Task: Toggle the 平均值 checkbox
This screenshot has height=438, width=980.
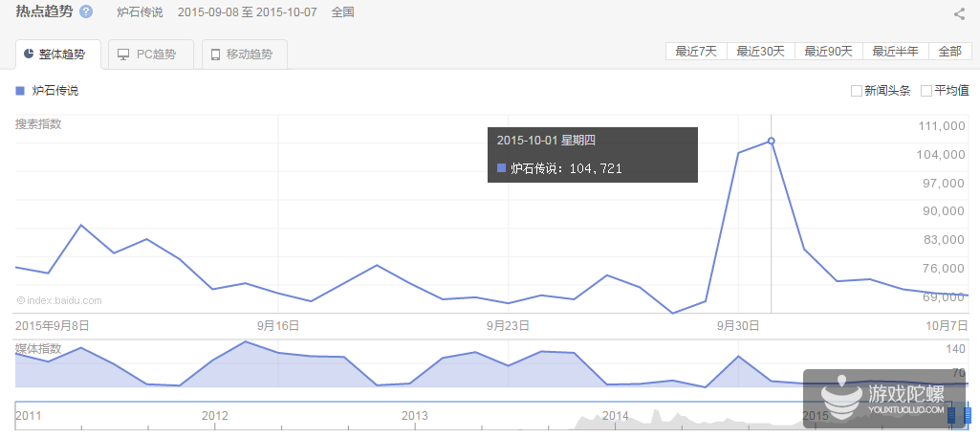Action: (926, 91)
